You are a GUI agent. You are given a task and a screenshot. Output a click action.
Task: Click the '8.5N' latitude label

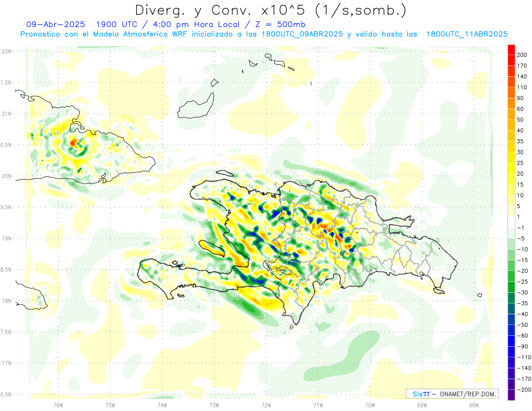pyautogui.click(x=6, y=270)
